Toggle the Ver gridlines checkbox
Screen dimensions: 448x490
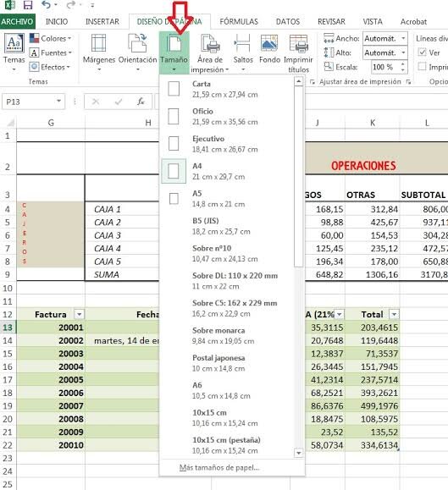[x=423, y=52]
